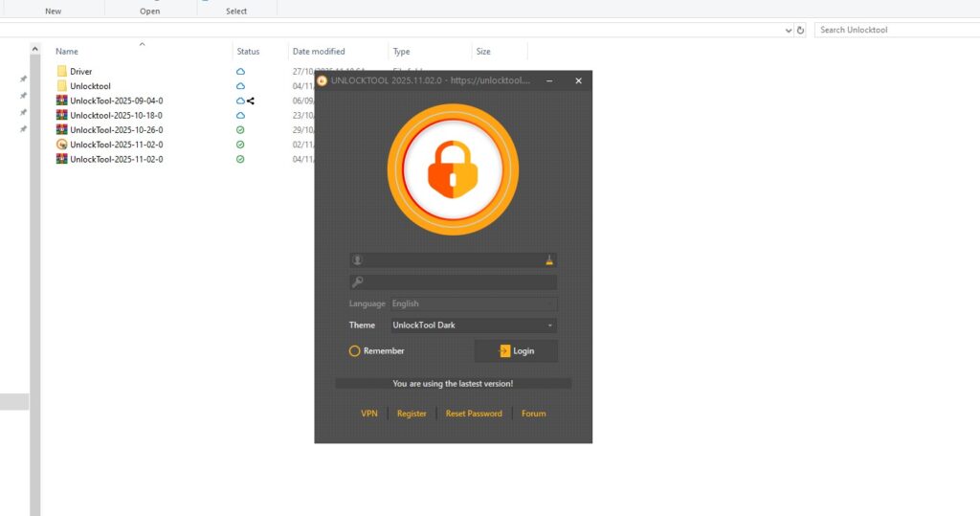Image resolution: width=980 pixels, height=516 pixels.
Task: Click the broom icon in the username field
Action: coord(549,259)
